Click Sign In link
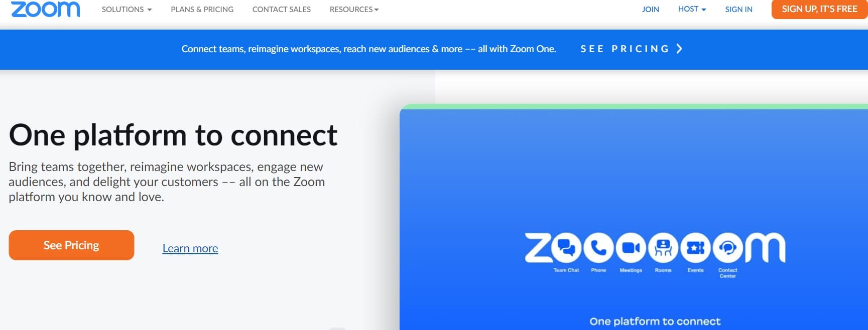 738,10
